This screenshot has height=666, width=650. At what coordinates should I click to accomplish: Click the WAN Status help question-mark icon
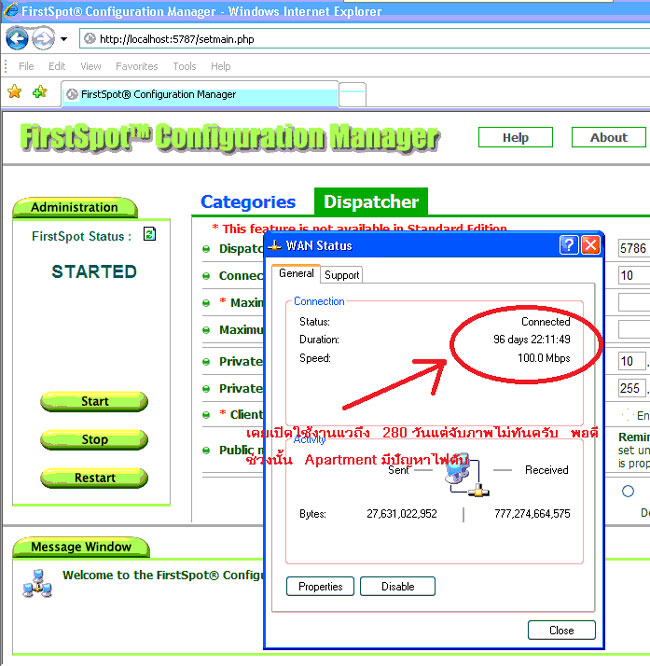(568, 245)
